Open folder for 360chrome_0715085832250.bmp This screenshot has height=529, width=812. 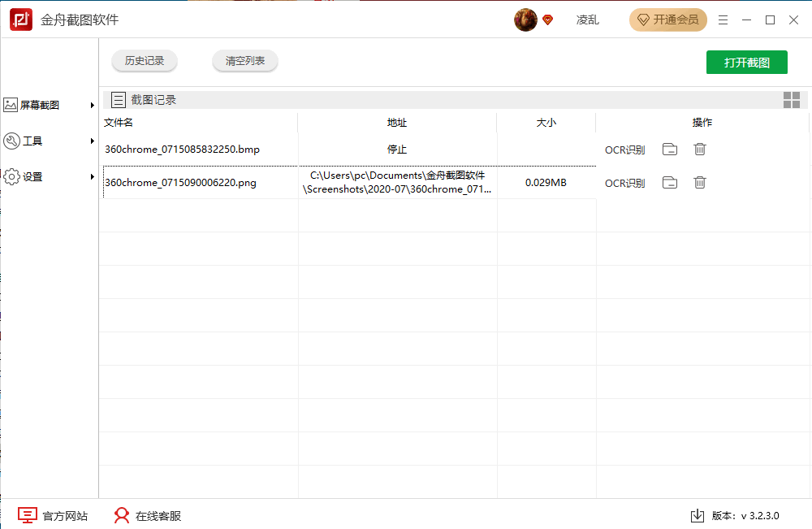tap(670, 150)
